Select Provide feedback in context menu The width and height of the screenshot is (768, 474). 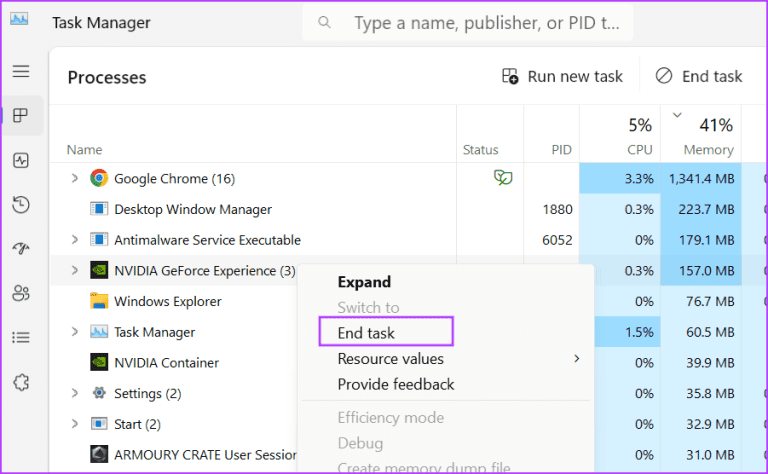click(395, 384)
